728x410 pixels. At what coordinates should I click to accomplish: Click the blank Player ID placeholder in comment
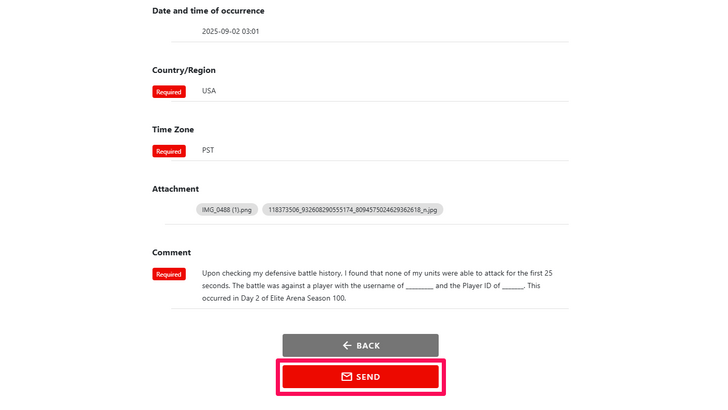[x=512, y=286]
